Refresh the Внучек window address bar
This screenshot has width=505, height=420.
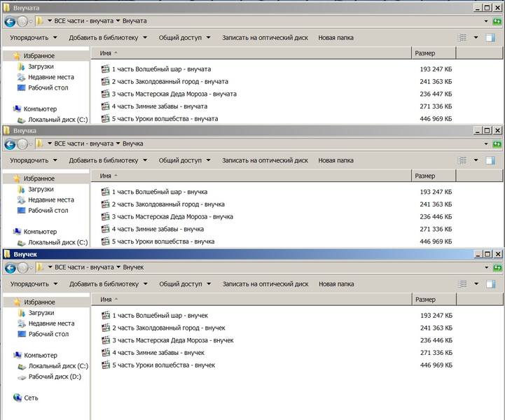pyautogui.click(x=497, y=267)
